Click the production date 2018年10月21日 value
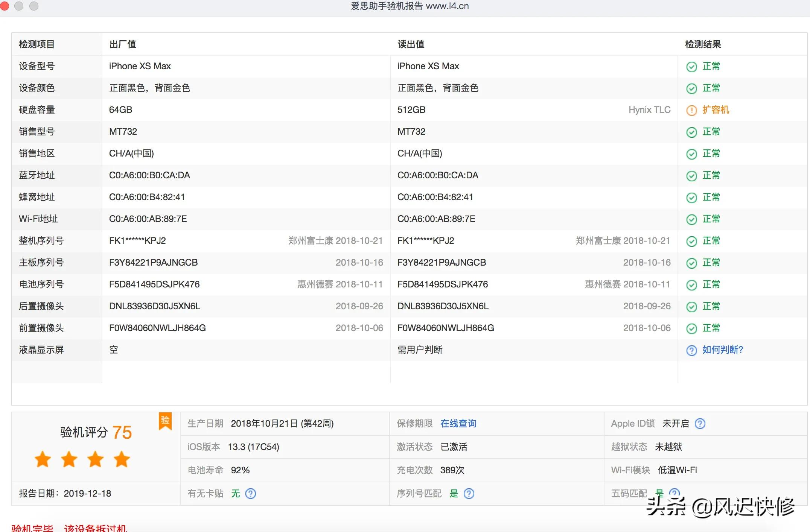Screen dimensions: 810x532 [282, 424]
